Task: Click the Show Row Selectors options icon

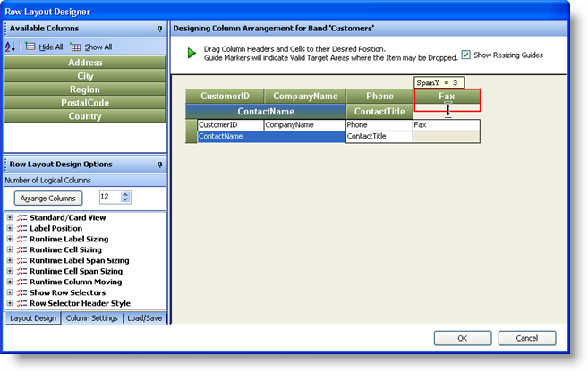Action: tap(21, 292)
